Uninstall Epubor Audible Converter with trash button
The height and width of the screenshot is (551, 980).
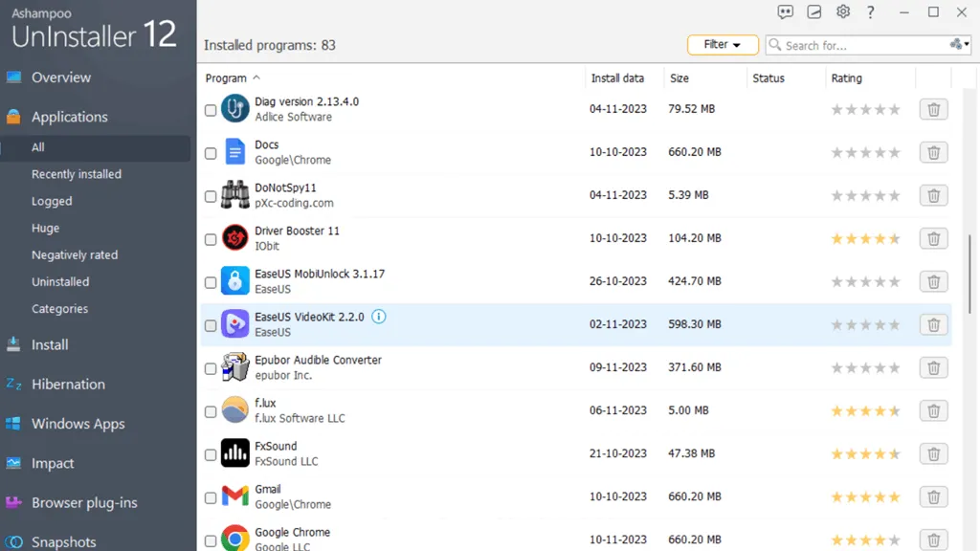coord(933,367)
